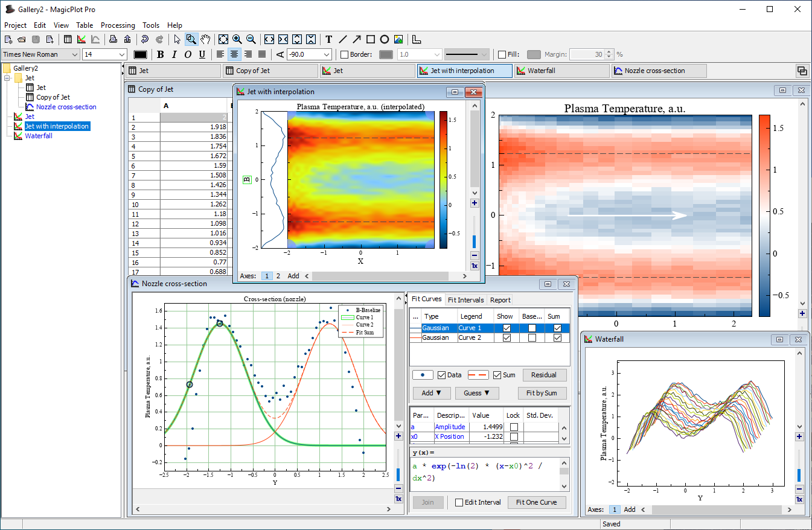Image resolution: width=812 pixels, height=530 pixels.
Task: Click the insert image tool
Action: pyautogui.click(x=398, y=39)
